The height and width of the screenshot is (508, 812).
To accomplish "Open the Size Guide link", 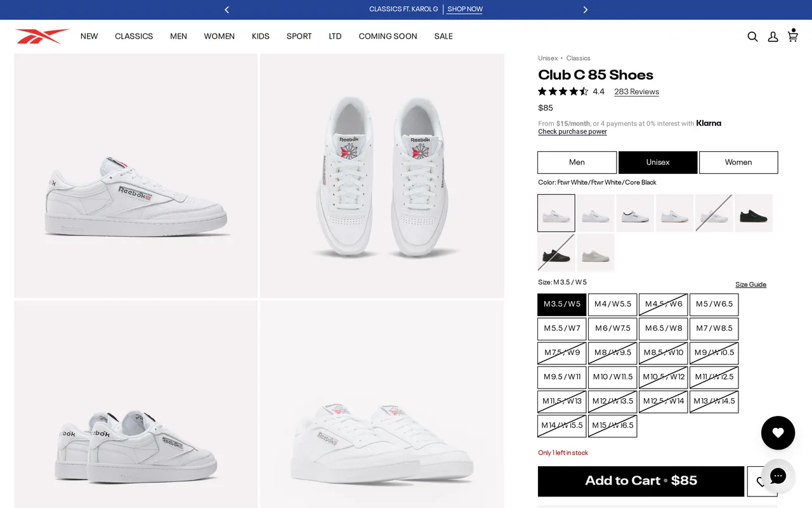I will tap(750, 284).
